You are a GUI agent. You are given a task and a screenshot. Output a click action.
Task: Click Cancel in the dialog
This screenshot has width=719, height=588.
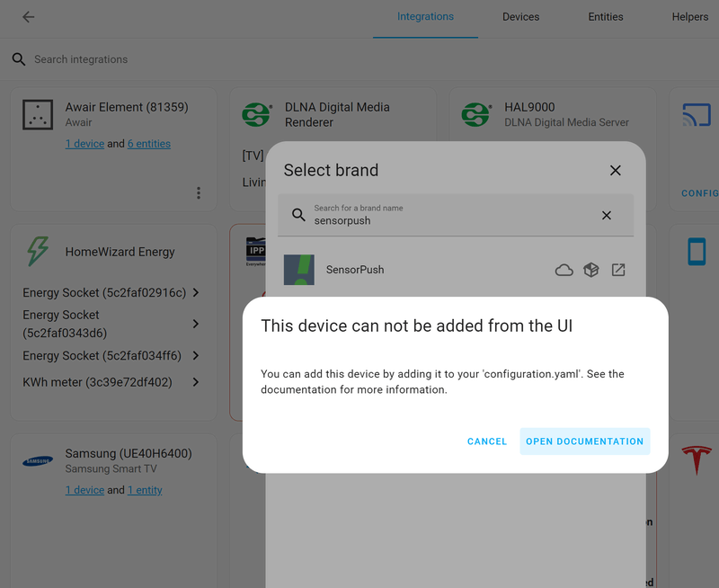click(x=487, y=441)
